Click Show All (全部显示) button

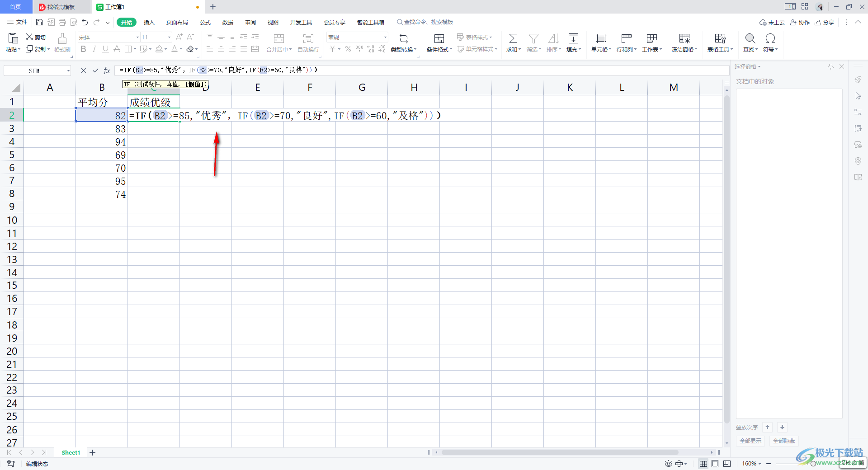[x=750, y=441]
